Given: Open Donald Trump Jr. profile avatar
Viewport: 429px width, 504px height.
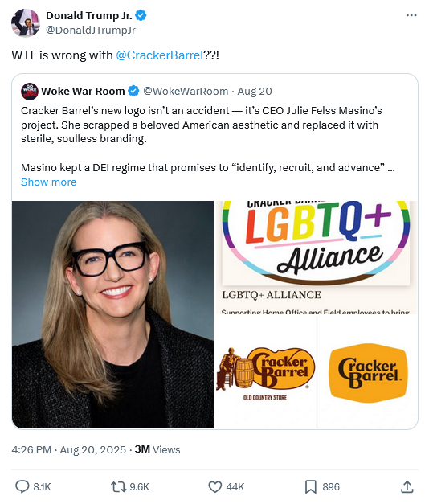Looking at the screenshot, I should click(x=26, y=23).
